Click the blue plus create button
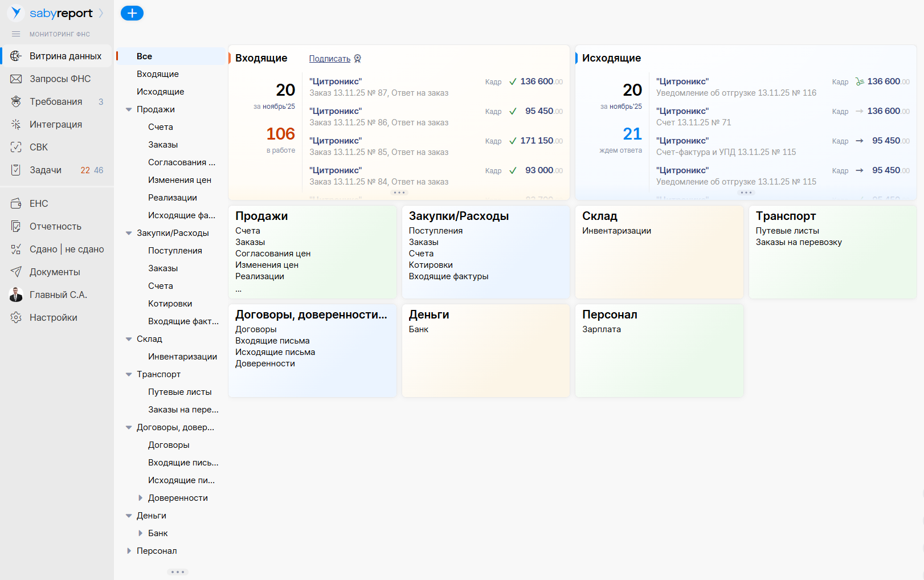Viewport: 924px width, 580px height. click(132, 13)
